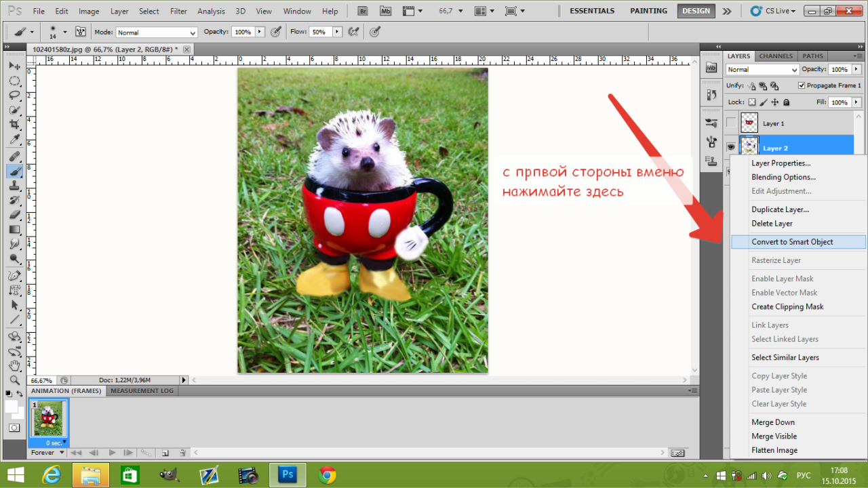868x488 pixels.
Task: Click the foreground color swatch
Action: point(11,406)
